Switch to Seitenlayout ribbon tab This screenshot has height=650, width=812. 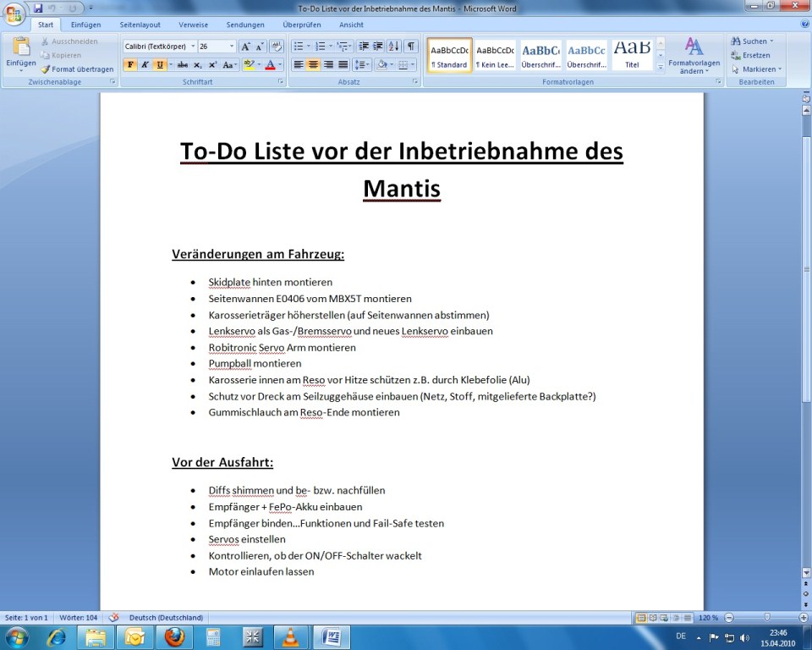(x=140, y=25)
